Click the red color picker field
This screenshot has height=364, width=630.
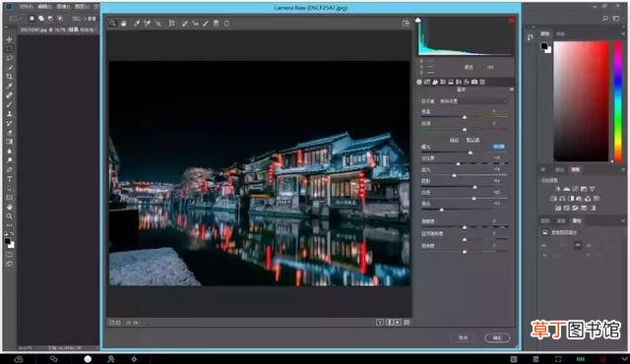(x=581, y=101)
